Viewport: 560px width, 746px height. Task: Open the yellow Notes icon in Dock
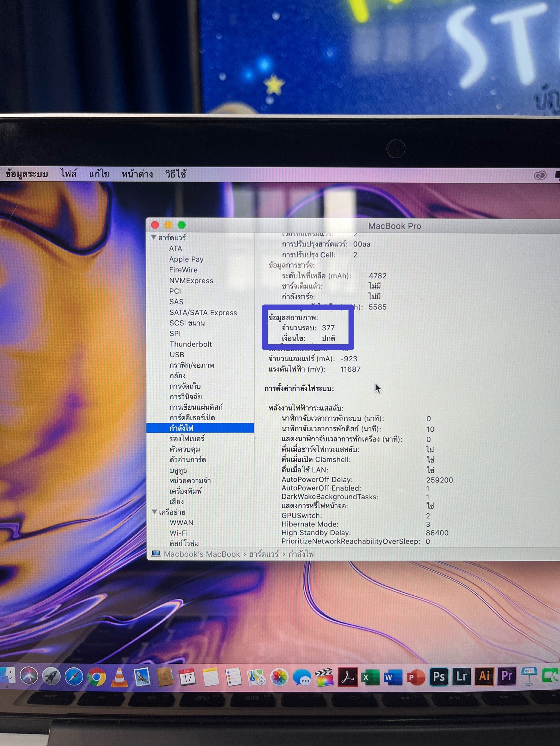[211, 677]
